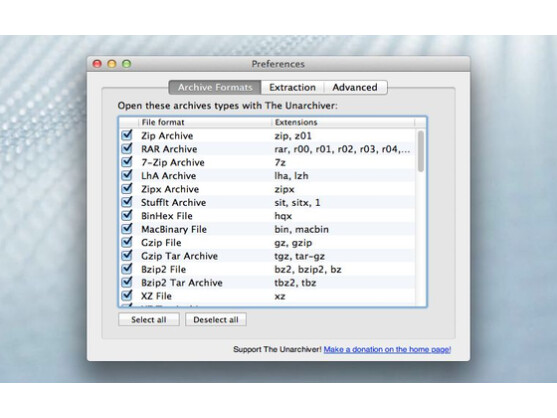This screenshot has height=418, width=557.
Task: Toggle the BinHex File checkbox
Action: click(127, 216)
